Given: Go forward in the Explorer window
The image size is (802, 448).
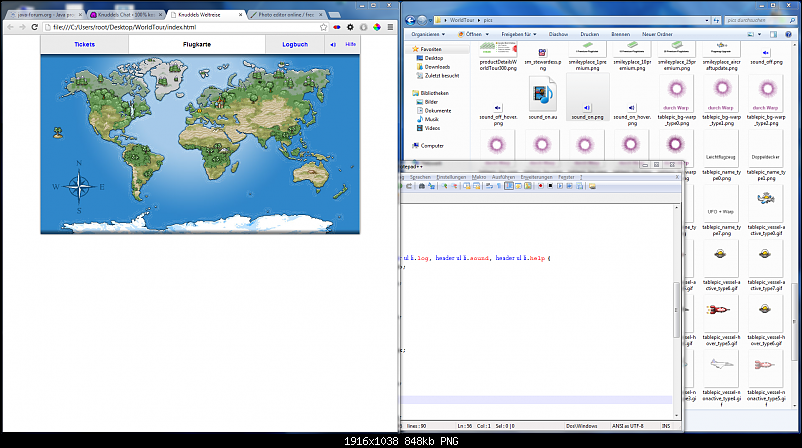Looking at the screenshot, I should point(422,20).
